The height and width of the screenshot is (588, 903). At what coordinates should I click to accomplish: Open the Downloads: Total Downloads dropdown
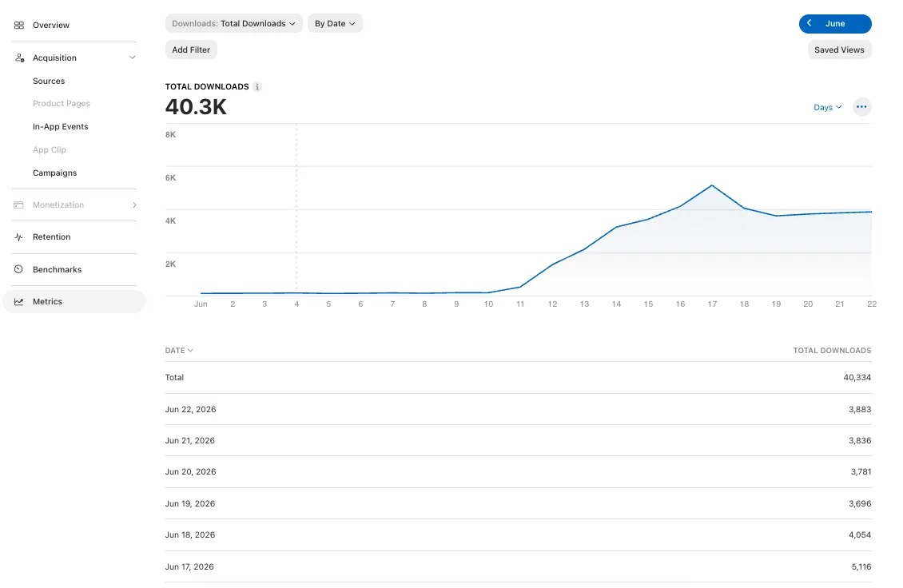click(234, 24)
